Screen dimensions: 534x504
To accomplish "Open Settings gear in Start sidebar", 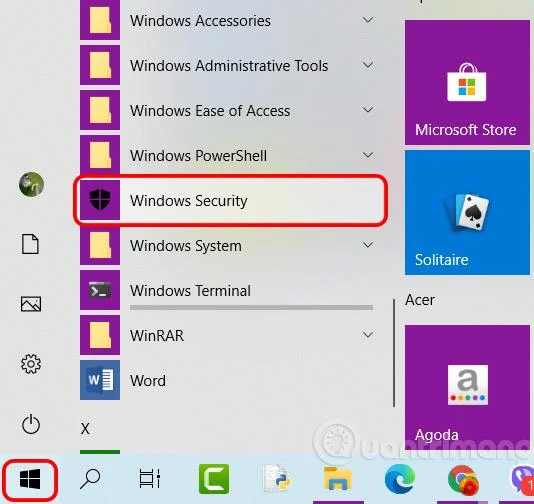I will pos(31,364).
